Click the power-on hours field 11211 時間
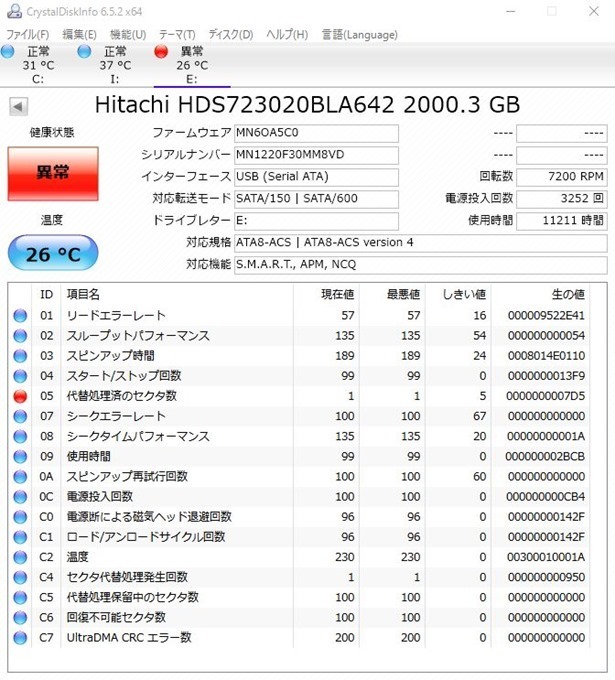Screen dimensions: 615x680 (x=562, y=221)
